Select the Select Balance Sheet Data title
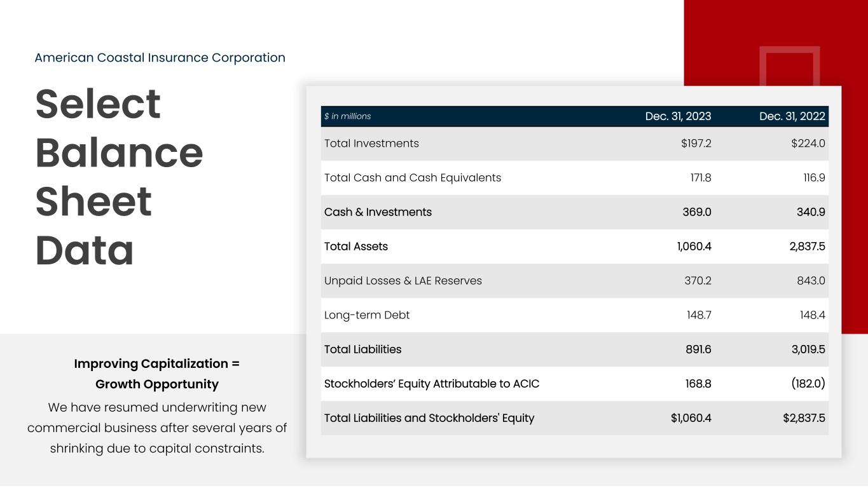868x488 pixels. [x=119, y=177]
